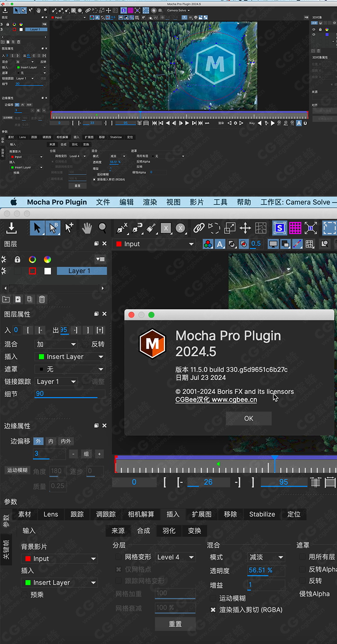337x644 pixels.
Task: Open Camera Solve workspace dropdown in small top view
Action: point(178,10)
